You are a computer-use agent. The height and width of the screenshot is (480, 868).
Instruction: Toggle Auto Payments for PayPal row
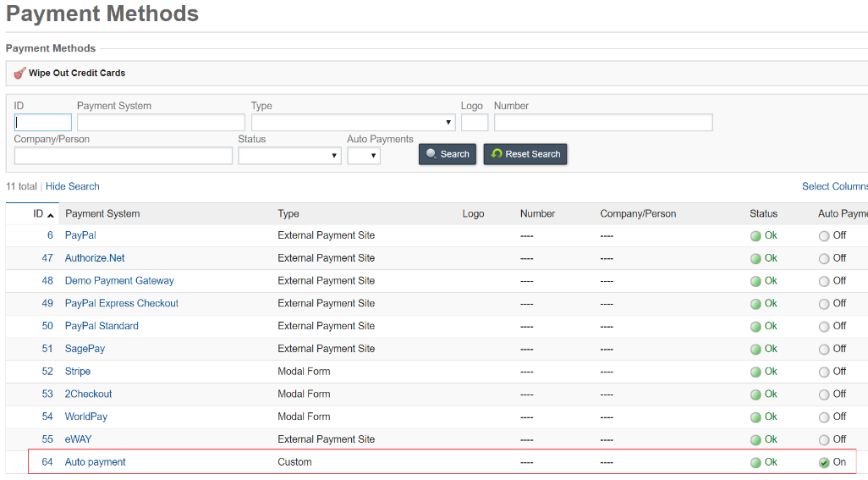tap(824, 236)
